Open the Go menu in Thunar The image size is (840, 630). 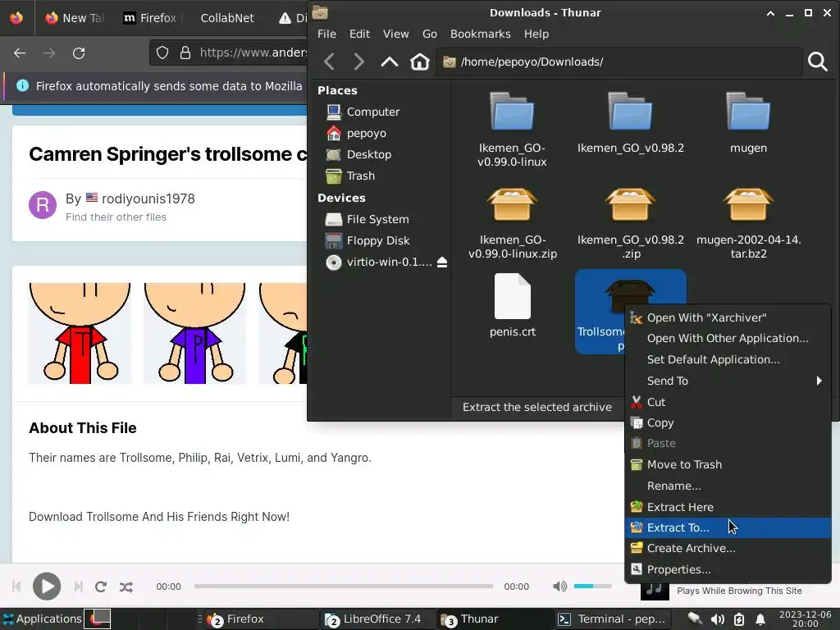[x=430, y=34]
